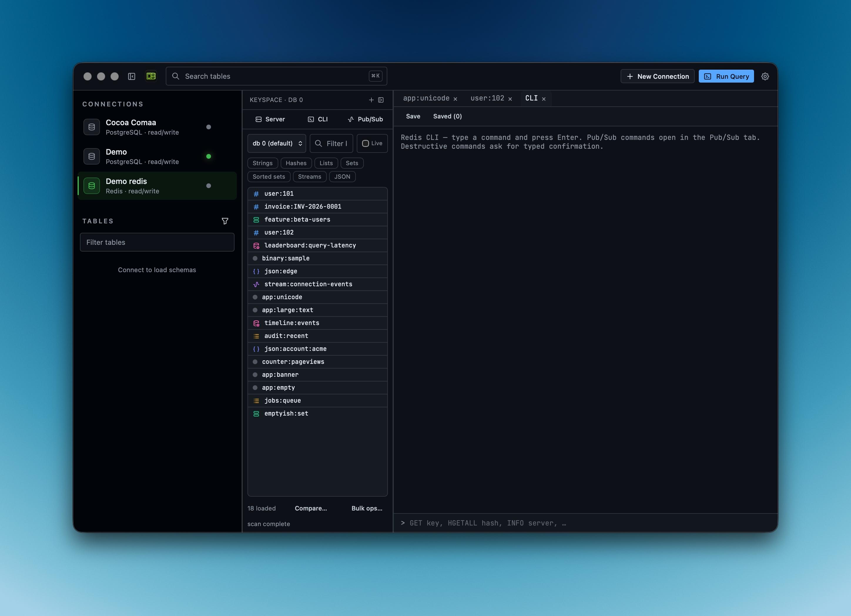
Task: Select the app:empty key
Action: point(317,388)
